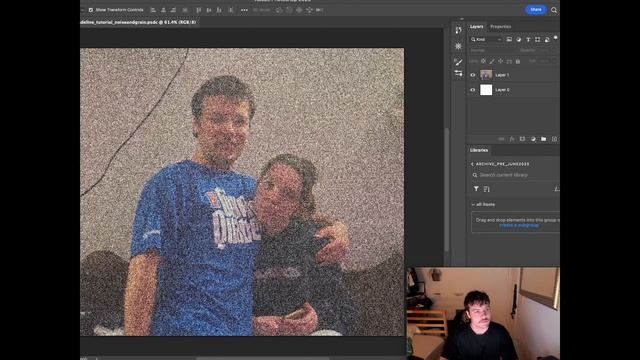Switch to the Properties tab

click(x=500, y=27)
